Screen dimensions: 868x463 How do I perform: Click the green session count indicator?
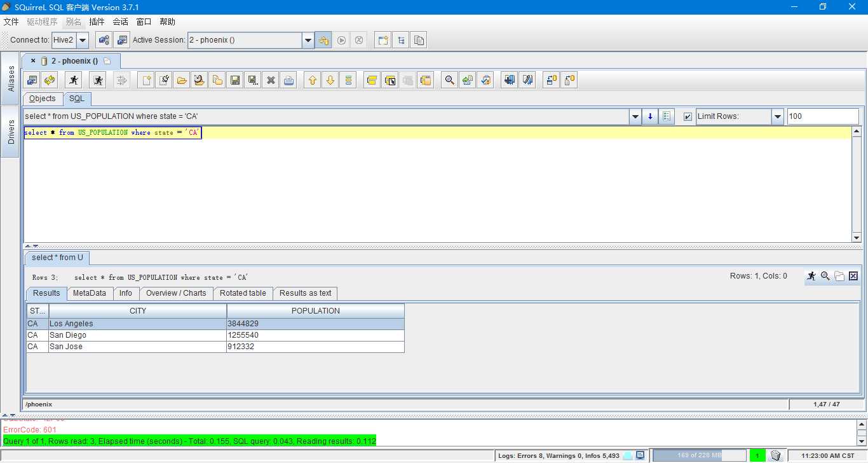(757, 455)
